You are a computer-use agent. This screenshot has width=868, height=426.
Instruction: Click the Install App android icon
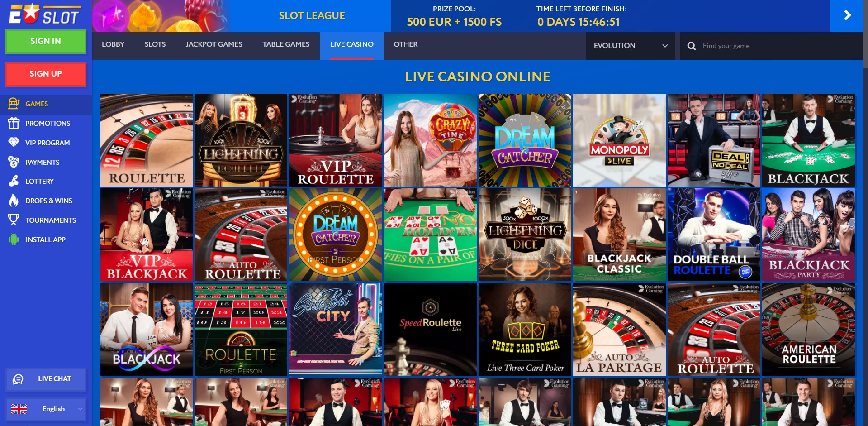(14, 239)
